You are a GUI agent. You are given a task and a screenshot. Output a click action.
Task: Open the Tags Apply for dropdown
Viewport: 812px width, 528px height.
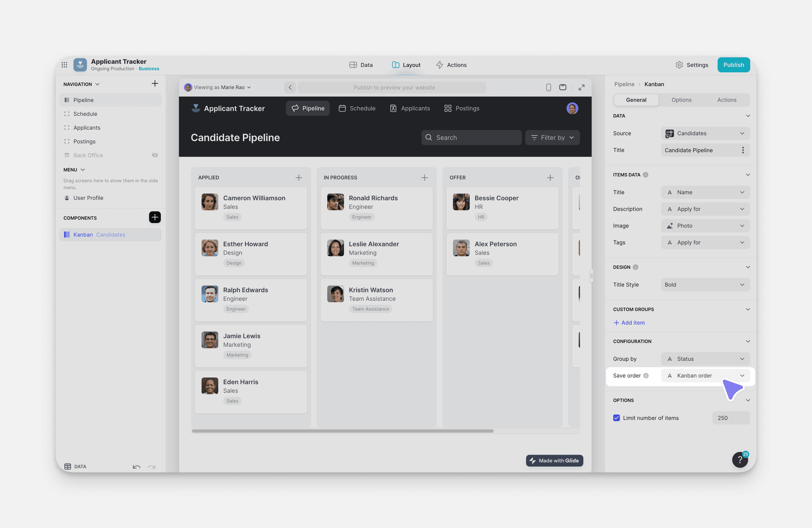click(705, 243)
